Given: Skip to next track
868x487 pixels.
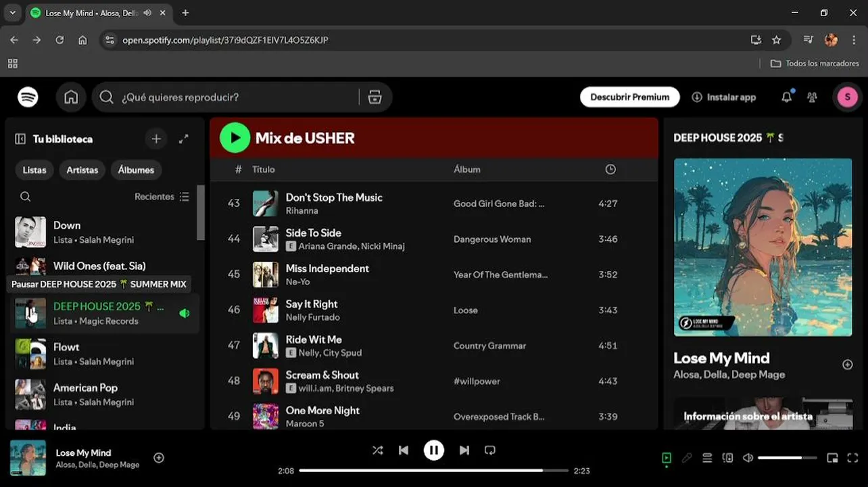Looking at the screenshot, I should [464, 450].
